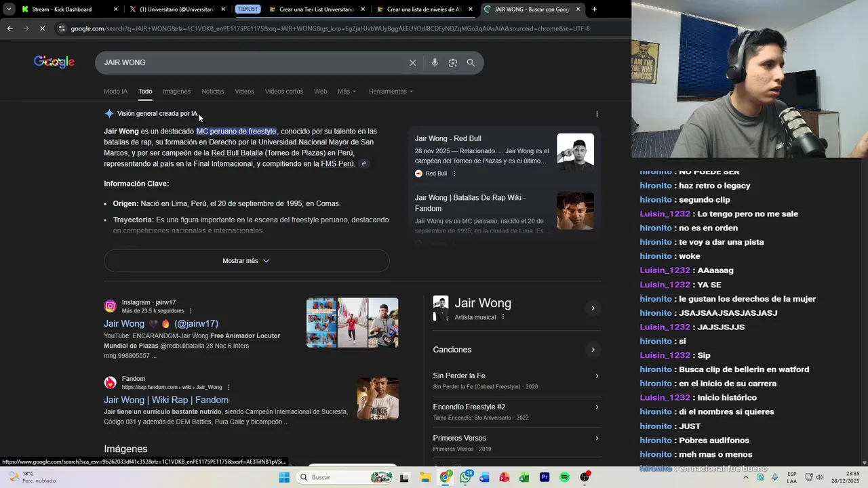Screen dimensions: 868x488
Task: Open the Encendío Freestyle #2 song row
Action: (516, 412)
